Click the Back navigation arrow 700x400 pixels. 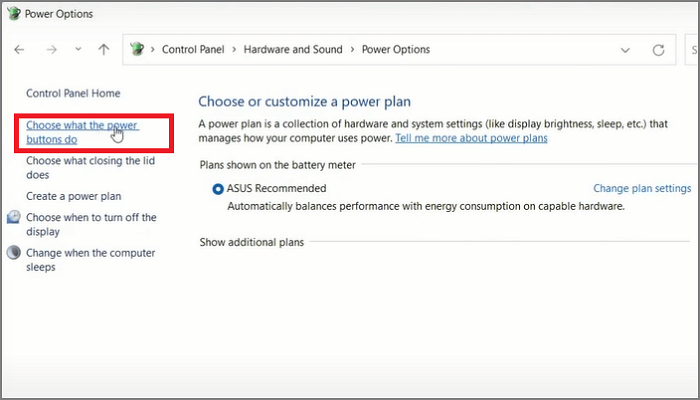pos(19,49)
